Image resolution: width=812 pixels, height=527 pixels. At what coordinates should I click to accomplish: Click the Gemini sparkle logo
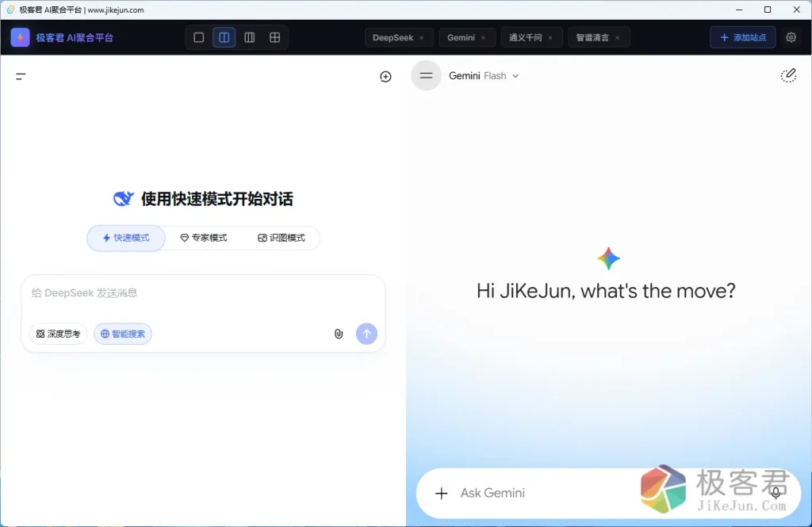tap(608, 258)
